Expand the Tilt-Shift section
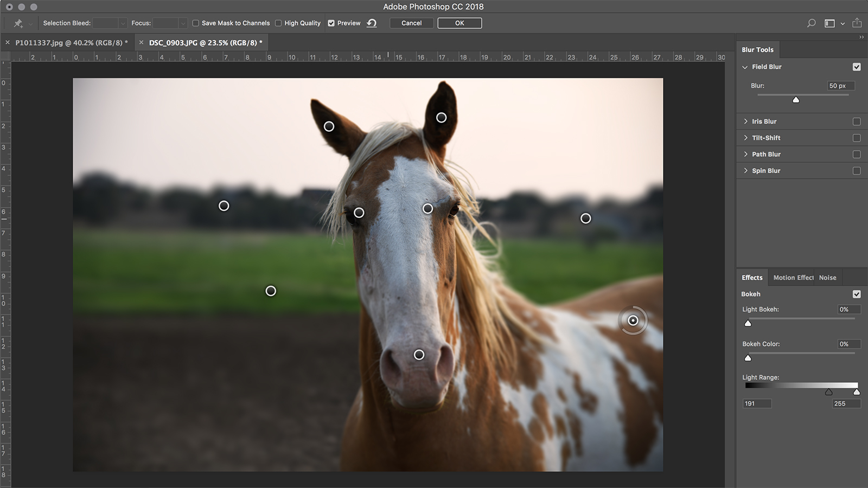The image size is (868, 488). pyautogui.click(x=745, y=138)
